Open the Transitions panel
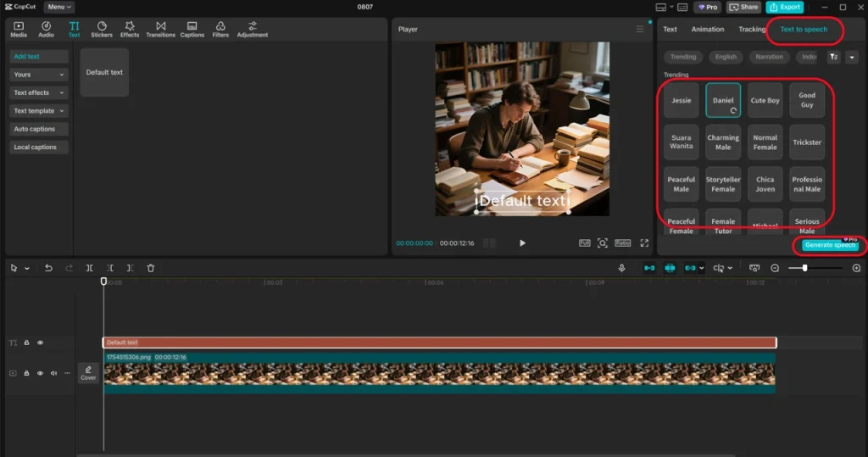This screenshot has height=457, width=868. click(x=160, y=30)
